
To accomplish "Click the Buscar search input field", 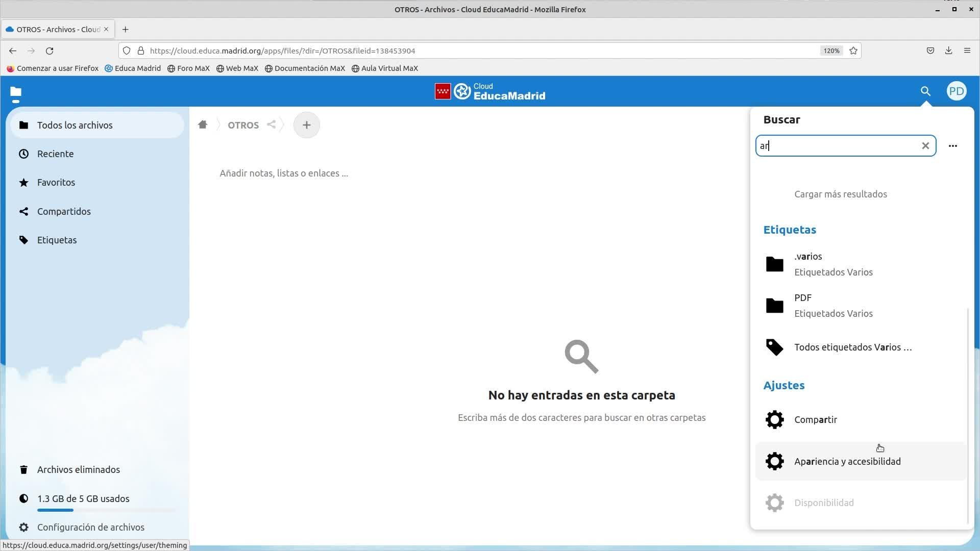I will point(837,146).
